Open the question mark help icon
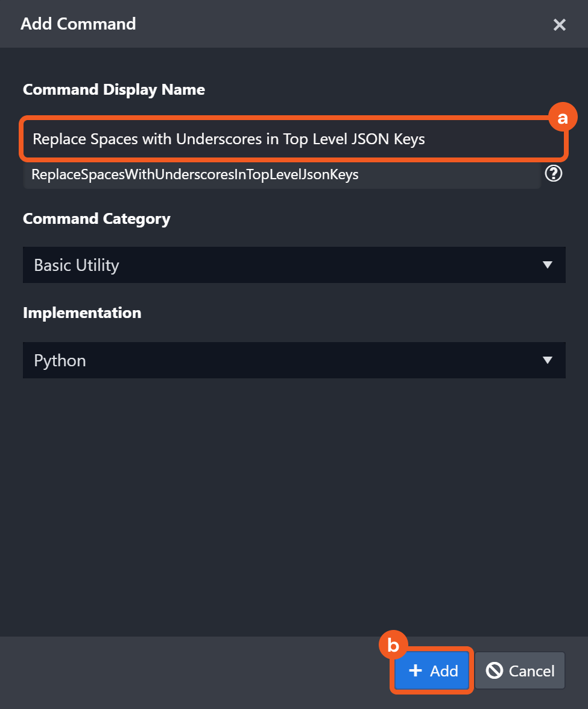Screen dimensions: 588x709 point(553,174)
